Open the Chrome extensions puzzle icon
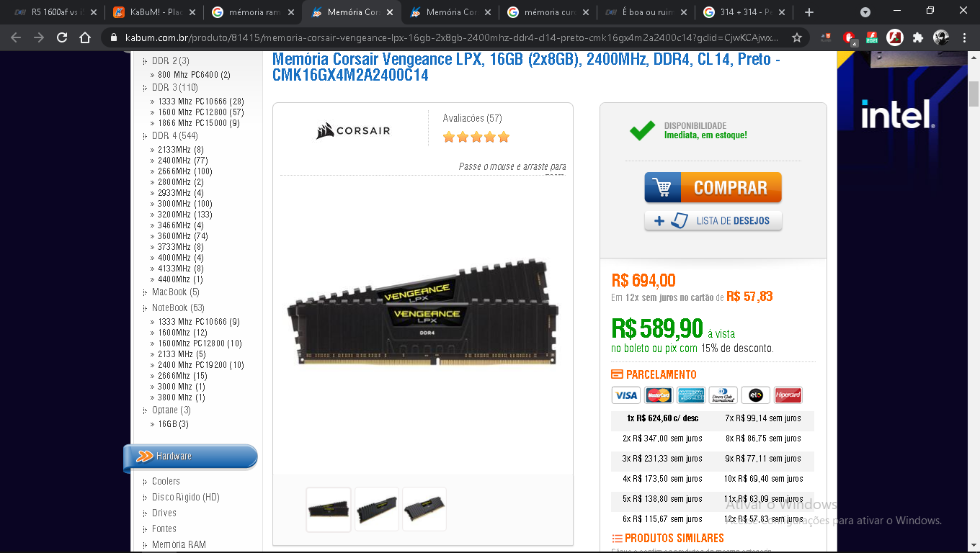Image resolution: width=980 pixels, height=553 pixels. click(917, 37)
